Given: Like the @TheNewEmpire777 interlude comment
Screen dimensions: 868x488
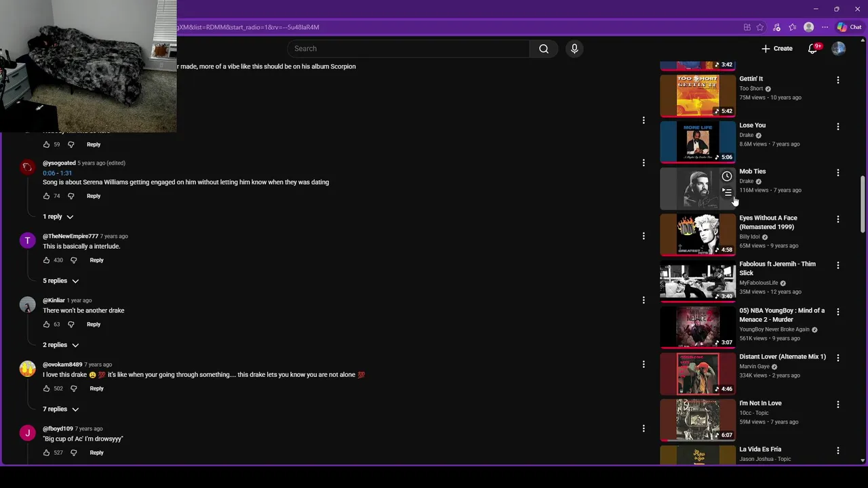Looking at the screenshot, I should tap(46, 260).
